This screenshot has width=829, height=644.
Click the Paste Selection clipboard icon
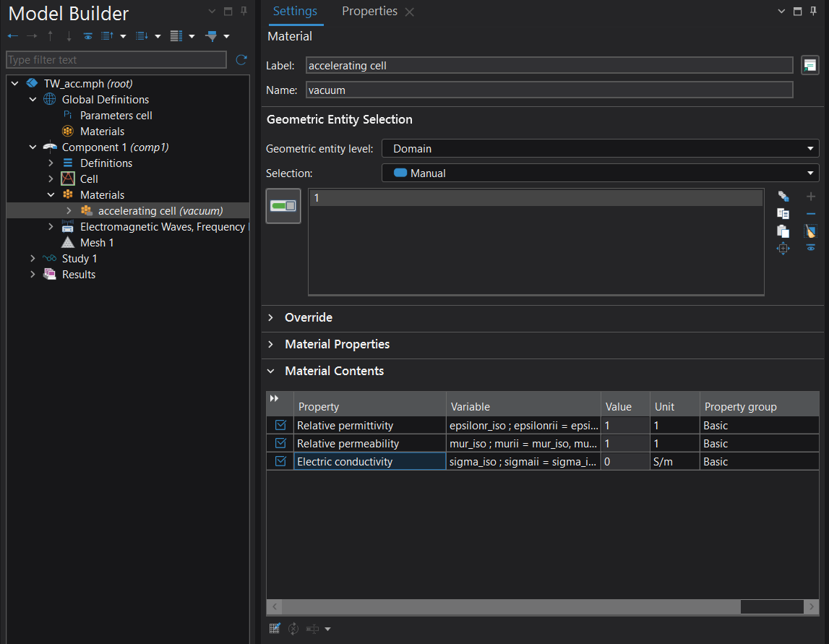coord(783,231)
